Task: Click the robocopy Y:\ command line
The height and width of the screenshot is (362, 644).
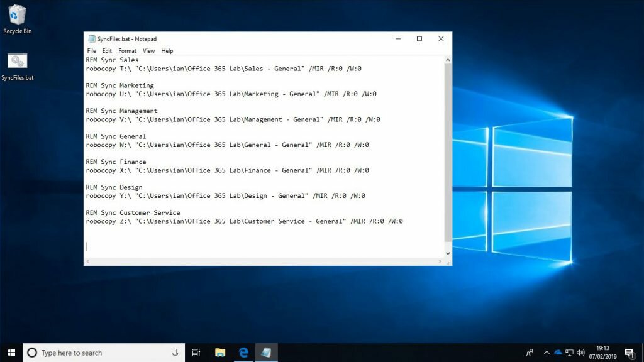Action: [x=226, y=196]
